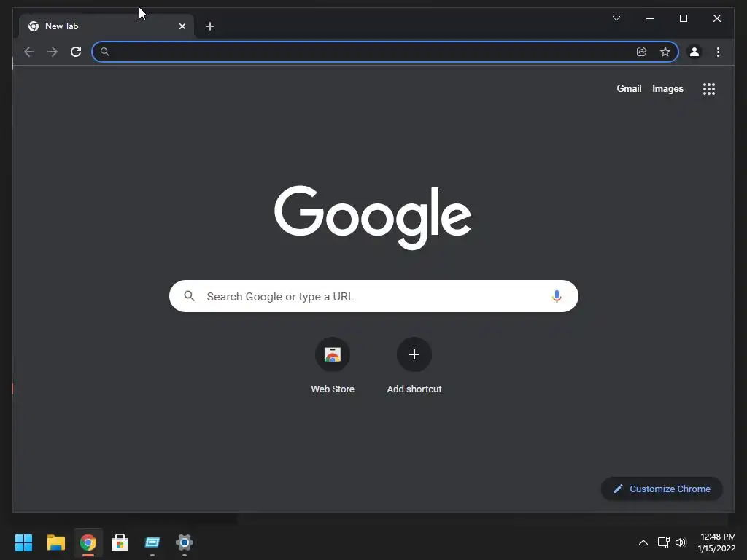Open the Web Store shortcut

(x=333, y=366)
